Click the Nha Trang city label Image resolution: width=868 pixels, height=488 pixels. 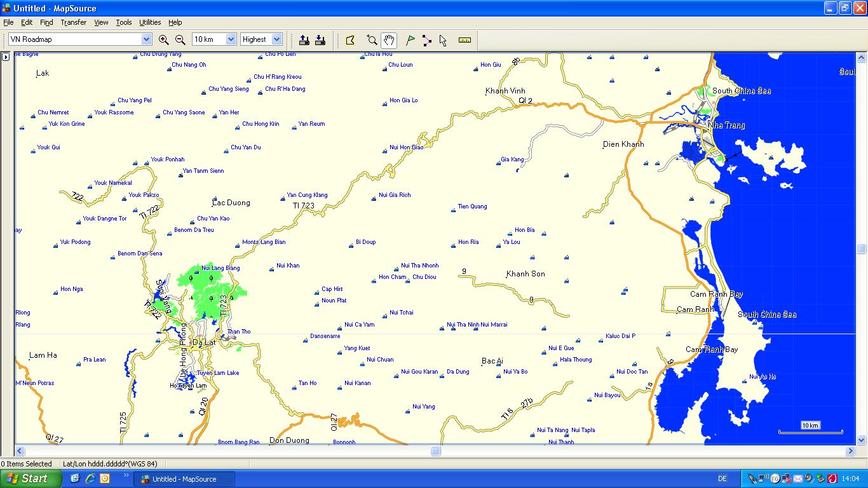(x=726, y=125)
